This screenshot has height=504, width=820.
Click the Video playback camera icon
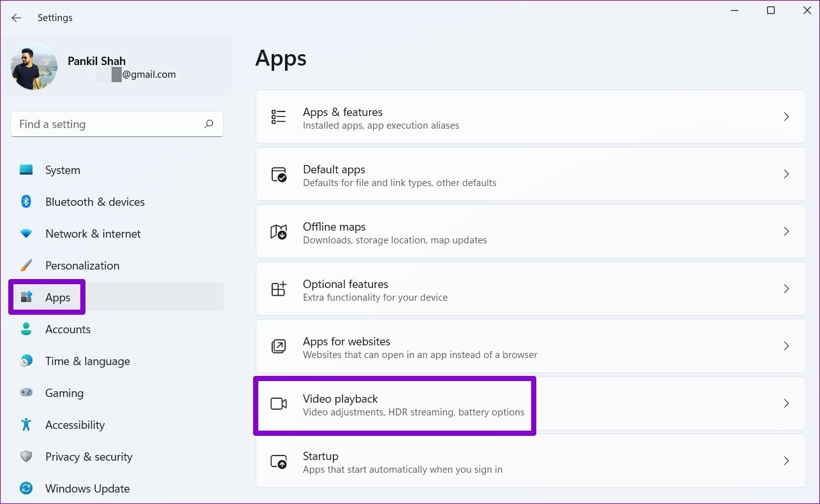click(x=279, y=403)
